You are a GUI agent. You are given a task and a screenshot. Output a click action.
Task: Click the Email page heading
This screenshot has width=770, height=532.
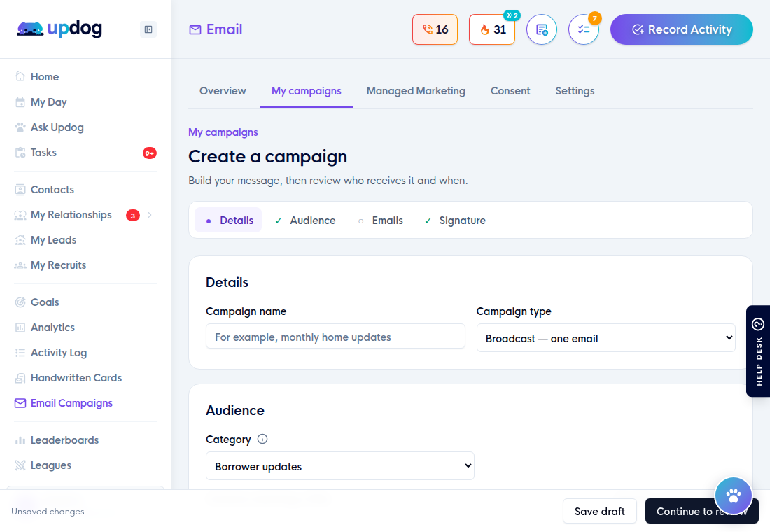coord(216,29)
